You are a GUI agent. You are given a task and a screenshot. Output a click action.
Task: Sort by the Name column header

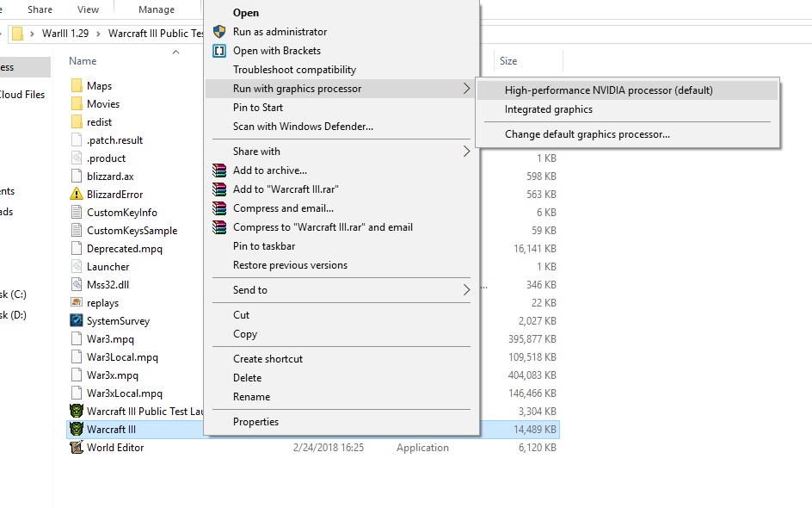[83, 61]
